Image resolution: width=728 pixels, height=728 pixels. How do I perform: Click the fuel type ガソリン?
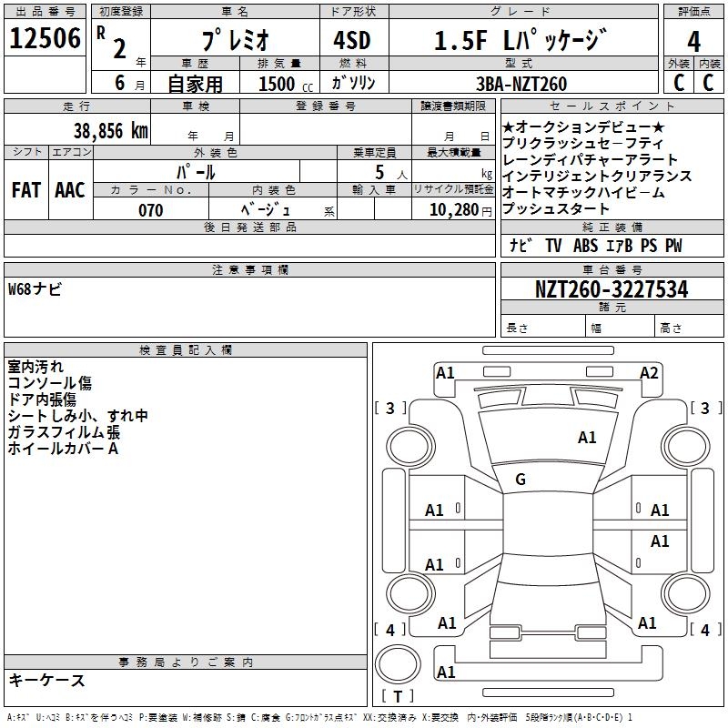353,83
